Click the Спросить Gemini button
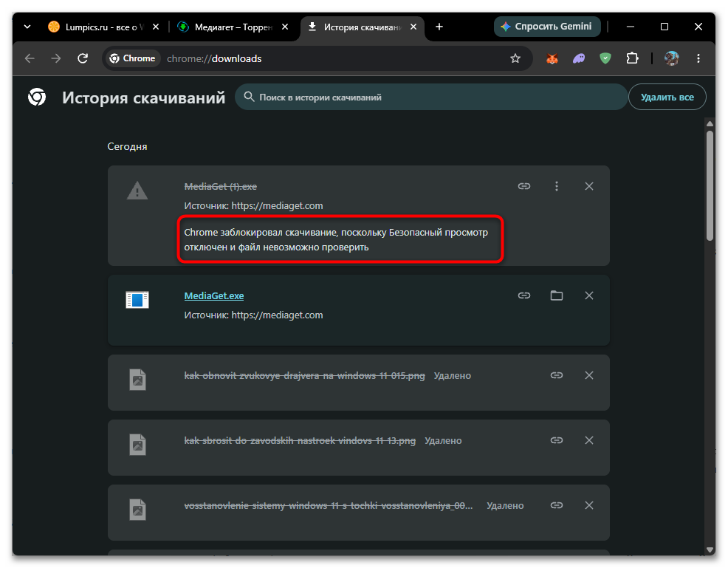 coord(547,27)
